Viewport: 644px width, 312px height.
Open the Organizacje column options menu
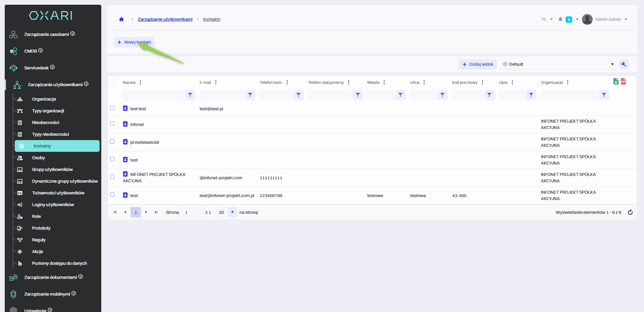click(x=568, y=82)
